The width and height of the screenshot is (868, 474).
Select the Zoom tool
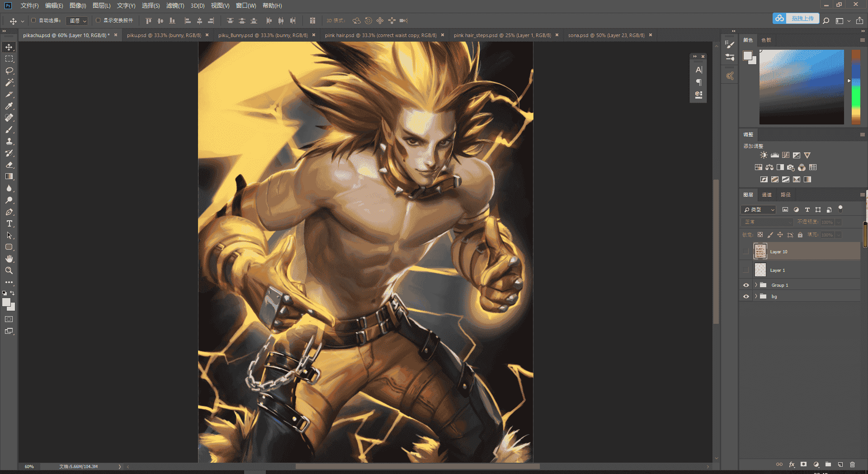pyautogui.click(x=9, y=270)
